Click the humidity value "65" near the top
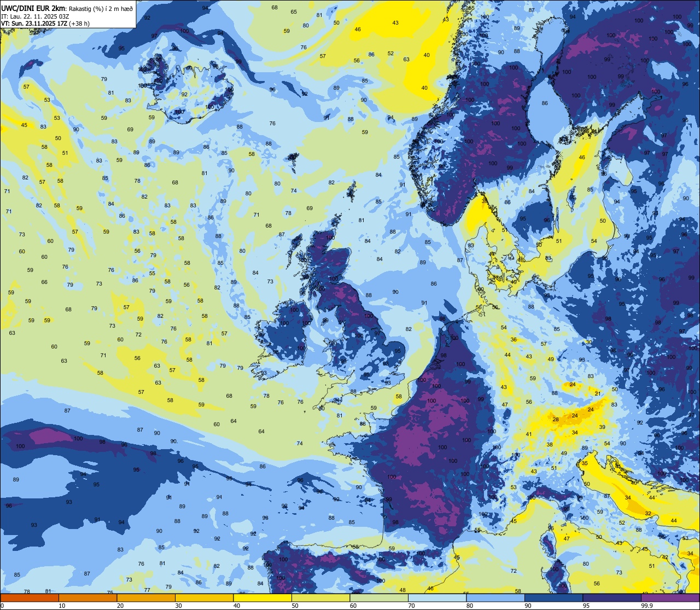The image size is (700, 610). [294, 12]
